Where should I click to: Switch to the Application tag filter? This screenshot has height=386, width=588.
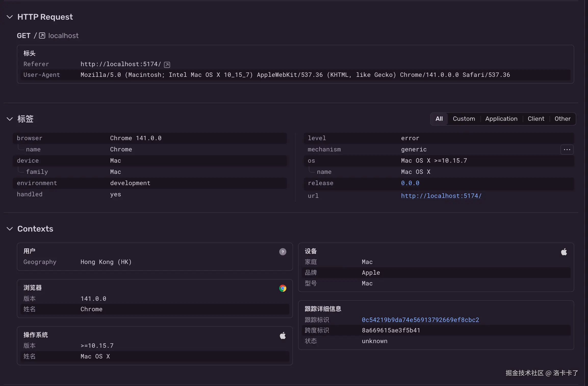[501, 119]
